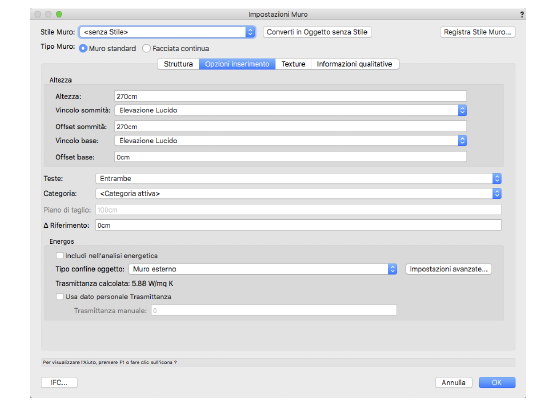Expand the Vincolo sommità dropdown
The image size is (547, 409).
pyautogui.click(x=291, y=110)
